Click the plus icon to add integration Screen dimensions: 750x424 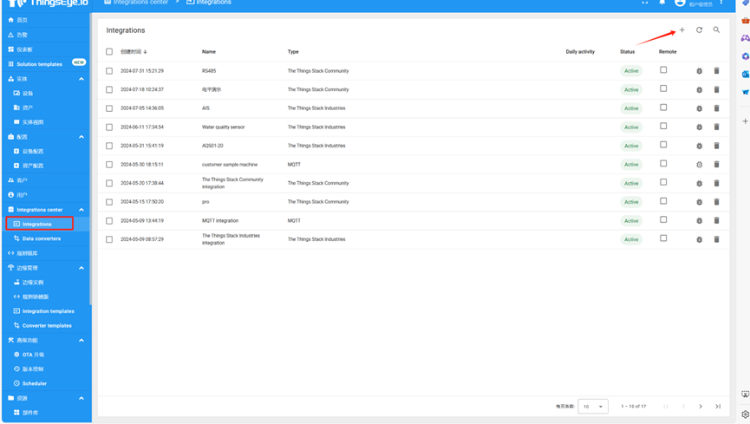coord(682,30)
